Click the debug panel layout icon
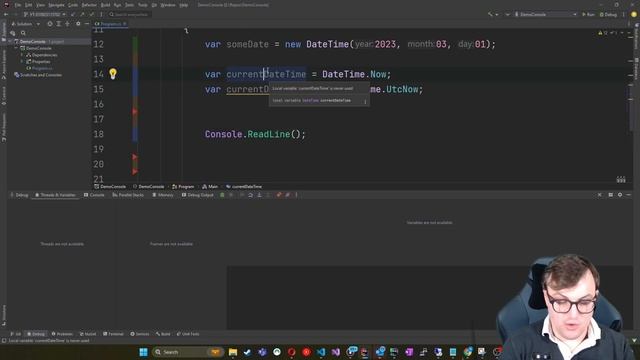640x360 pixels. (611, 195)
